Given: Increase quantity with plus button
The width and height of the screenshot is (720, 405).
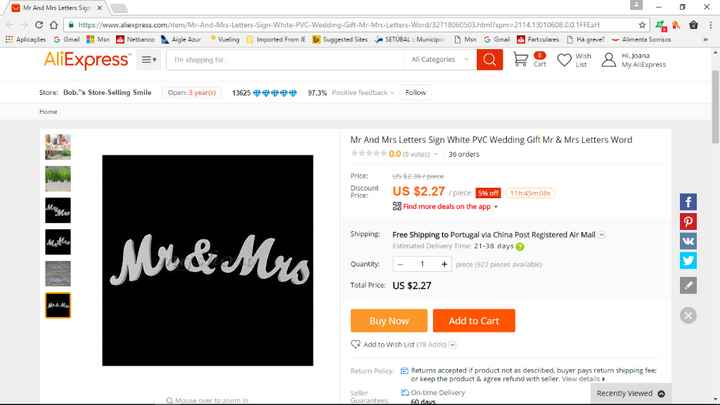Looking at the screenshot, I should [x=444, y=264].
